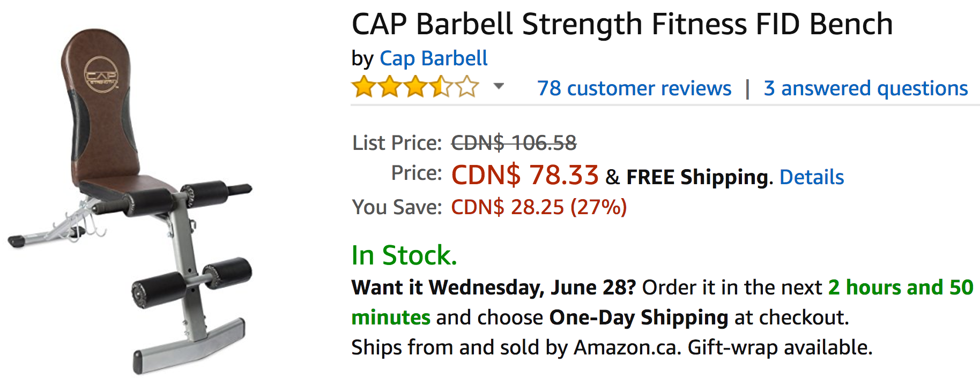Click the CAP Barbell Strength Fitness title
980x378 pixels.
click(x=622, y=25)
